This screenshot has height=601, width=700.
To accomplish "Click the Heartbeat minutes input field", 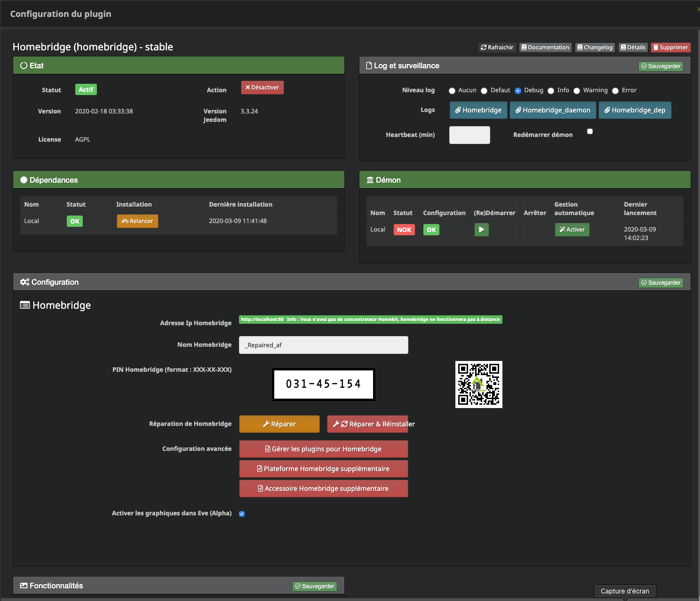I will pos(469,135).
